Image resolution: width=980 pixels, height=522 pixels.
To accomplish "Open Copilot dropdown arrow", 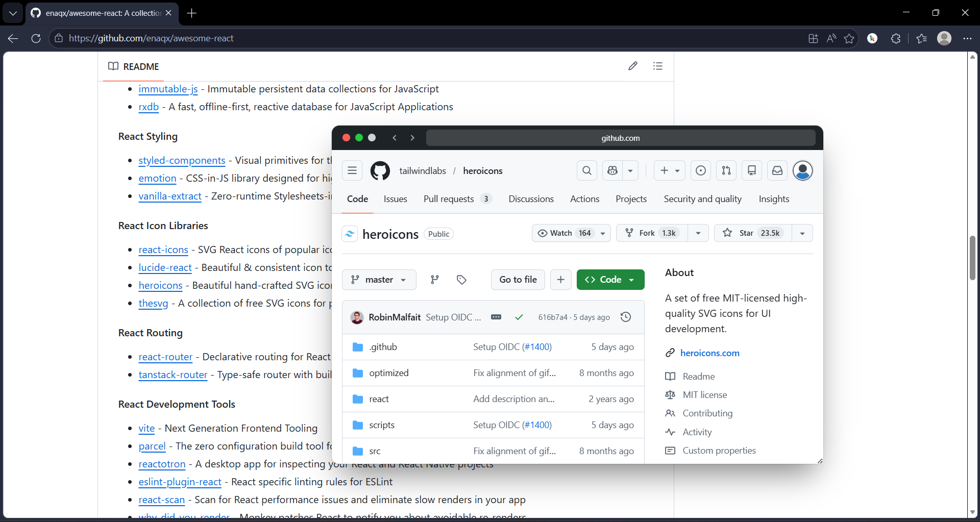I will (x=630, y=170).
